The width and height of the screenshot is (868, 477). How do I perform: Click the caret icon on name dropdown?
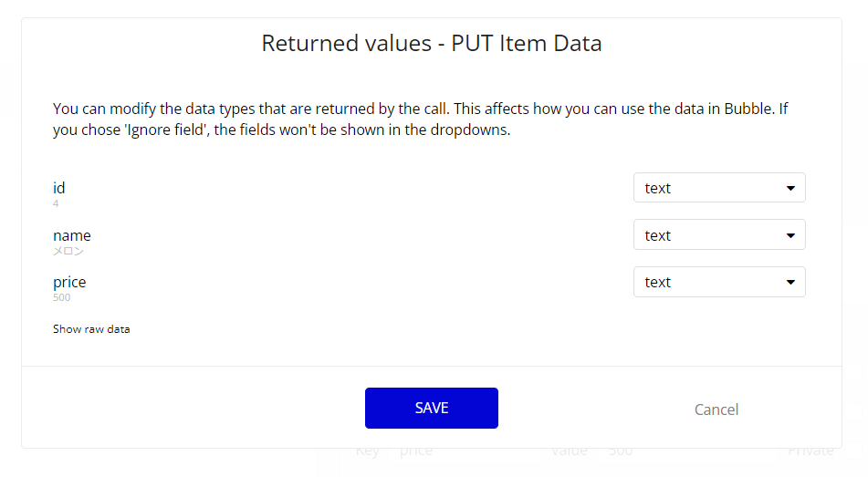790,235
